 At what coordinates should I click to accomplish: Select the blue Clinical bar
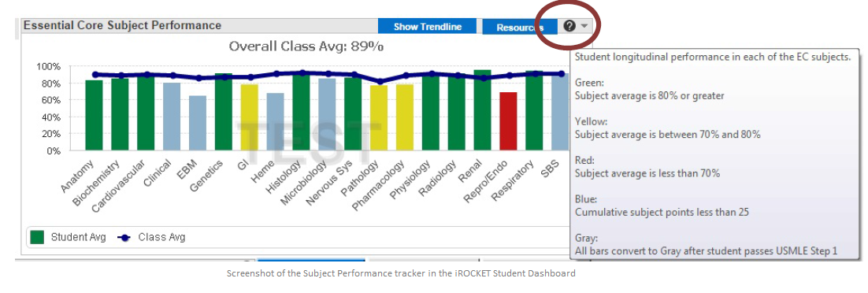(172, 117)
